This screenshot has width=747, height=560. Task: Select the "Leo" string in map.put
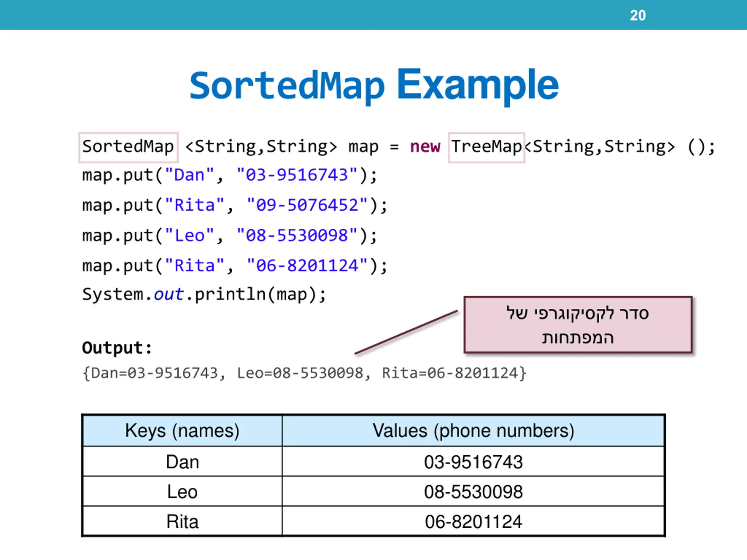(x=189, y=235)
